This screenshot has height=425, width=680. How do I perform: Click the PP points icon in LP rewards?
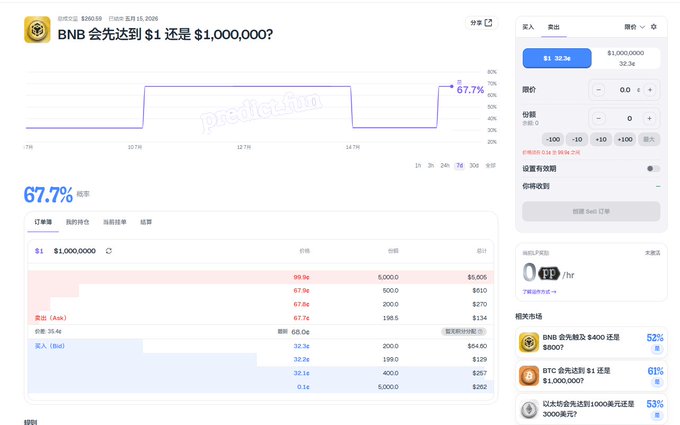click(x=549, y=273)
